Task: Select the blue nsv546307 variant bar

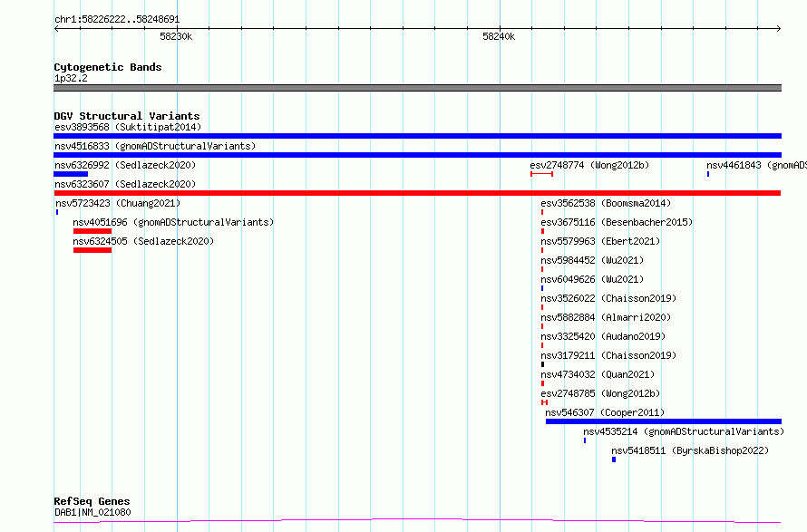Action: [664, 421]
